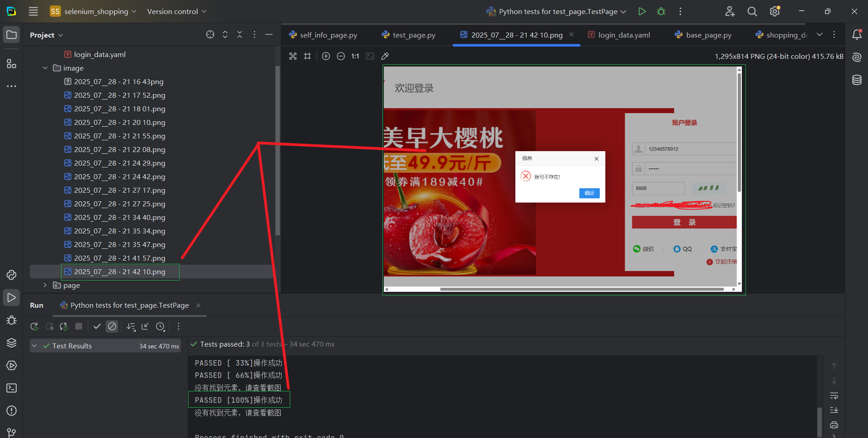Toggle 'Show Ignored' tests filter

(112, 326)
